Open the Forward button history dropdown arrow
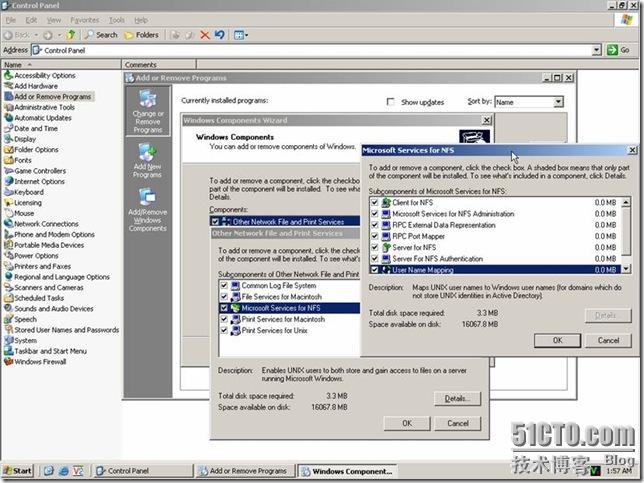 pyautogui.click(x=59, y=35)
